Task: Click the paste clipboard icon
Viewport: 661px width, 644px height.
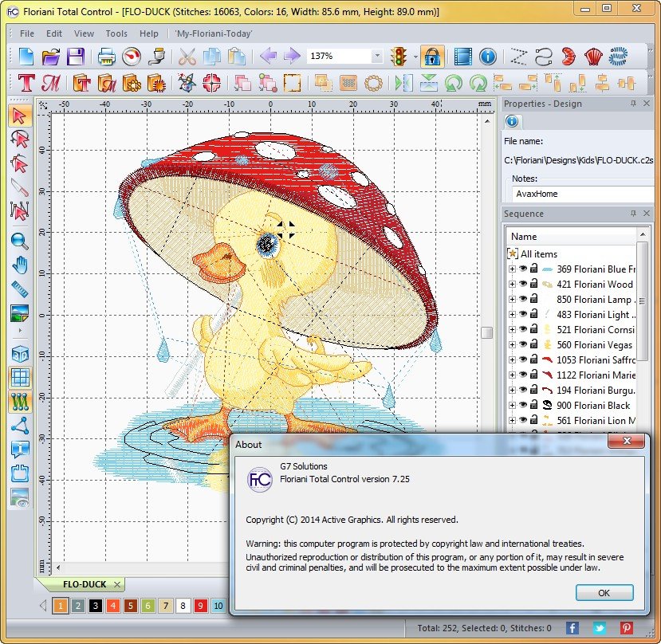Action: 236,57
